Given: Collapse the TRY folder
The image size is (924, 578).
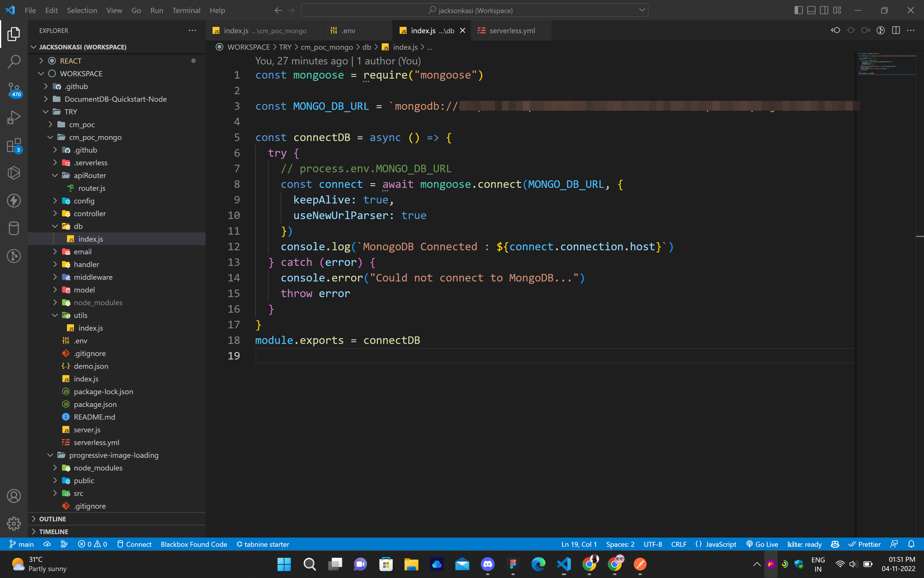Looking at the screenshot, I should coord(116,112).
